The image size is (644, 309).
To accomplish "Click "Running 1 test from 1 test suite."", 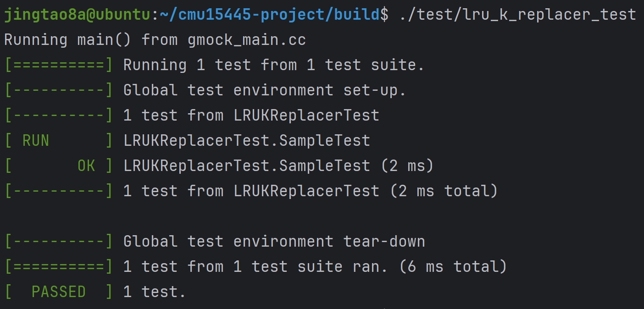I will tap(274, 65).
